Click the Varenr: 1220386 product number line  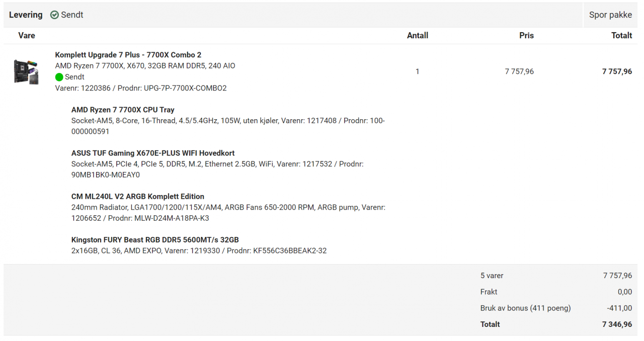(x=141, y=88)
